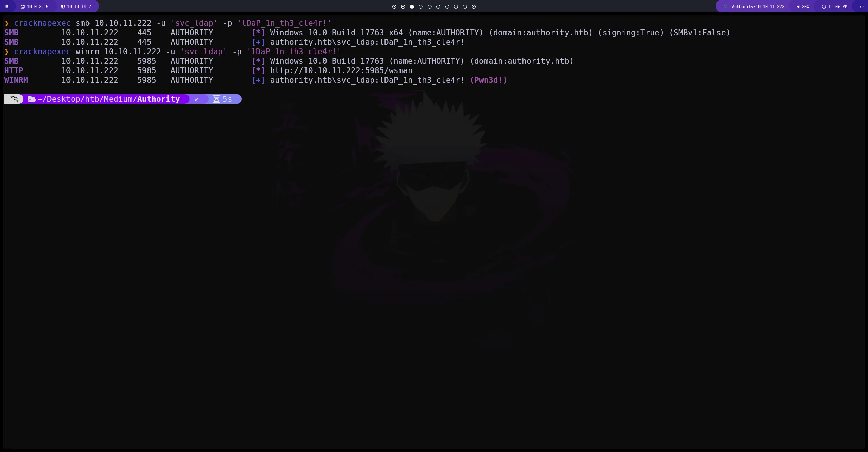Image resolution: width=868 pixels, height=452 pixels.
Task: Click the Kali dragon icon in the prompt
Action: click(x=14, y=99)
